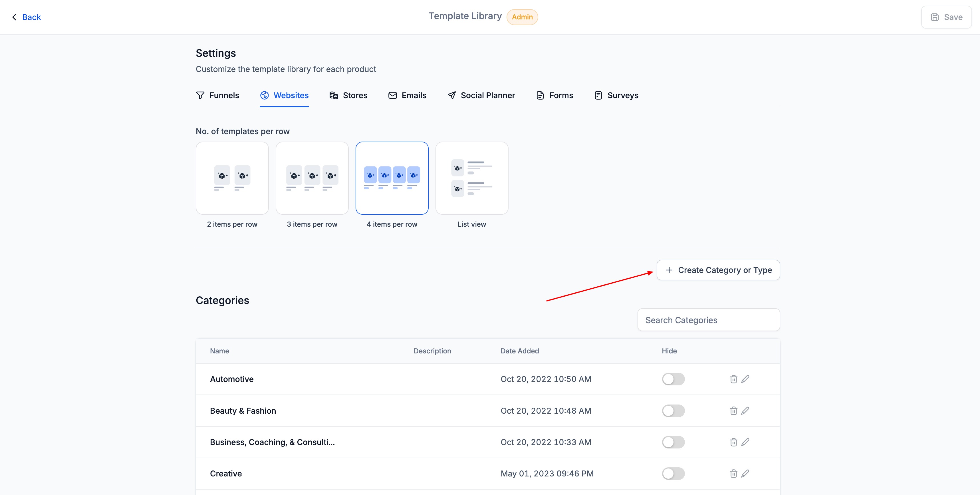Click the Search Categories field

pos(708,320)
